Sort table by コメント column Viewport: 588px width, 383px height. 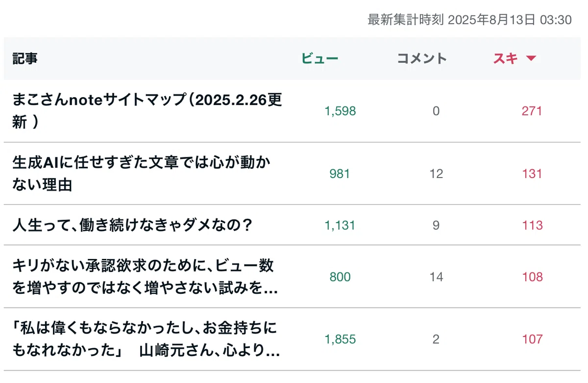tap(421, 59)
